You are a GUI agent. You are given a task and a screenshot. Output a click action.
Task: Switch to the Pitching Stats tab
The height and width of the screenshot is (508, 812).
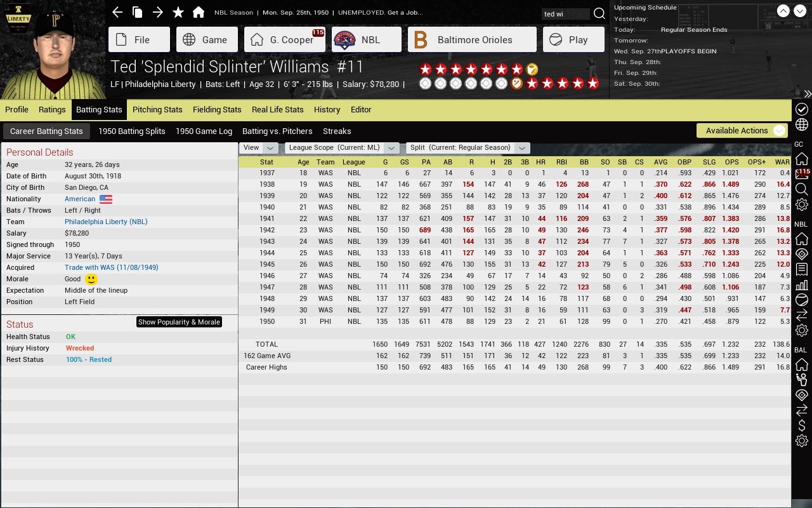(157, 109)
